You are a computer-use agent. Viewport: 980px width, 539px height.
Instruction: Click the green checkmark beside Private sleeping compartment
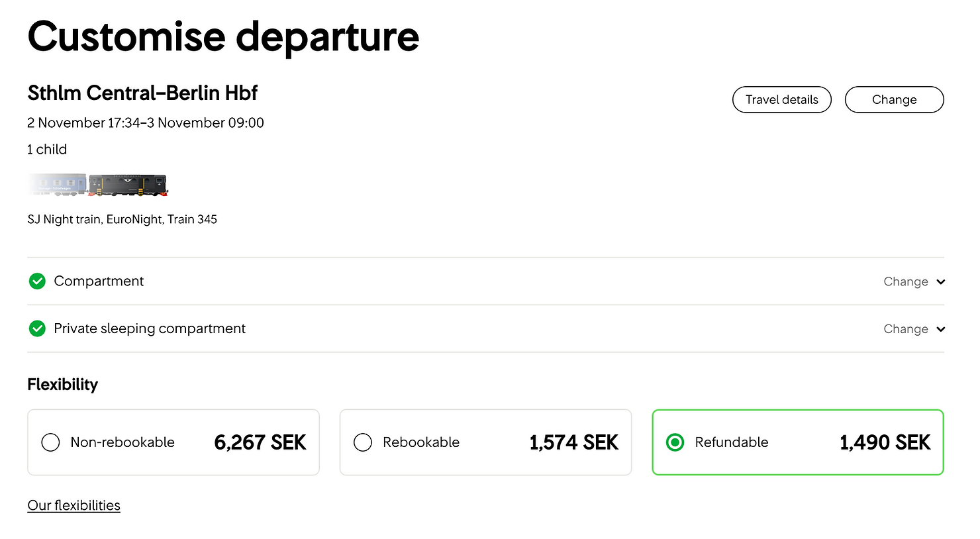tap(37, 328)
